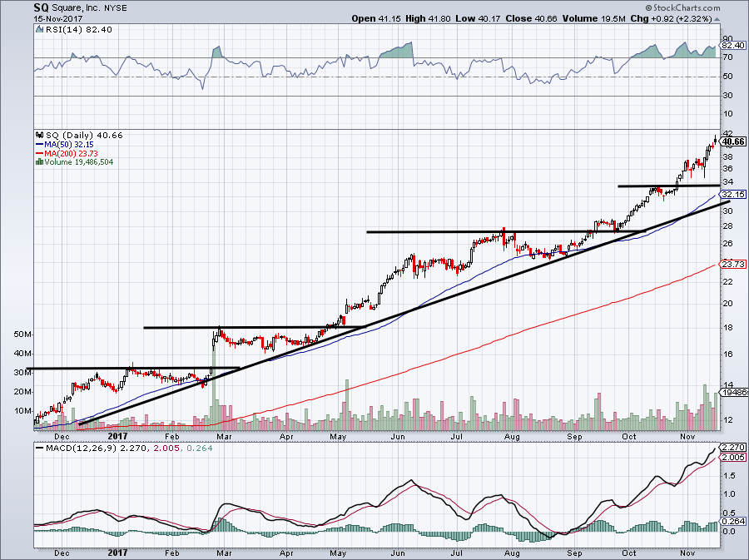Screen dimensions: 749x560
Task: Click the 0.264 histogram value tag
Action: click(x=733, y=522)
